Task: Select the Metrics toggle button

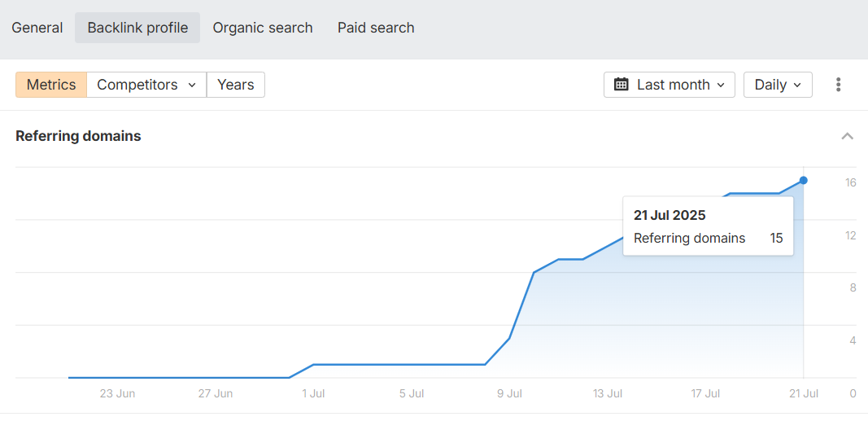Action: [51, 85]
